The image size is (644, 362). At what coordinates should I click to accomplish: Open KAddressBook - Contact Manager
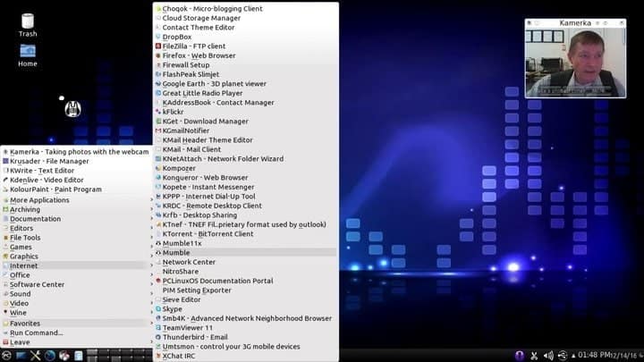click(246, 102)
